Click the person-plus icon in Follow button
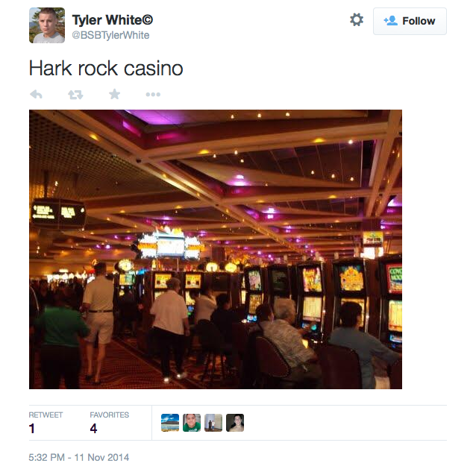Screen dimensions: 476x469 (x=390, y=21)
